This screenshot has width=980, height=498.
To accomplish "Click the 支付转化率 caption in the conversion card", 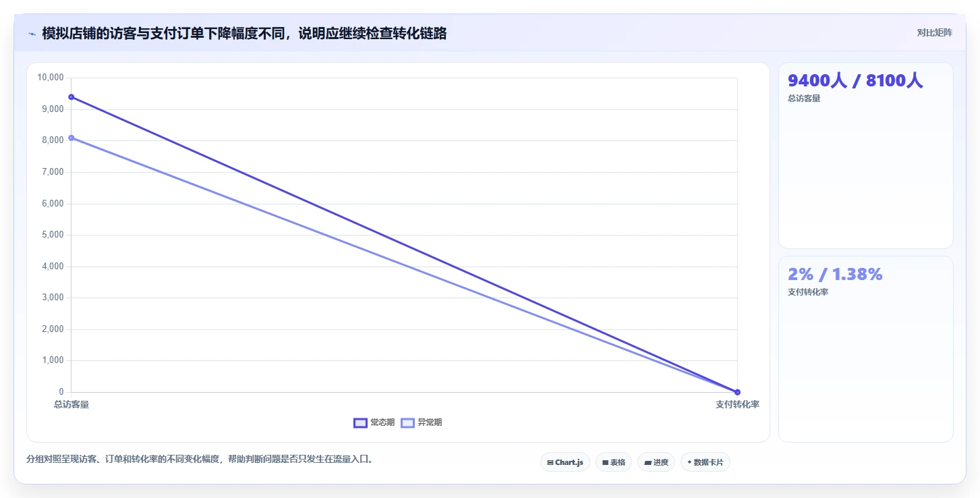I will tap(808, 292).
